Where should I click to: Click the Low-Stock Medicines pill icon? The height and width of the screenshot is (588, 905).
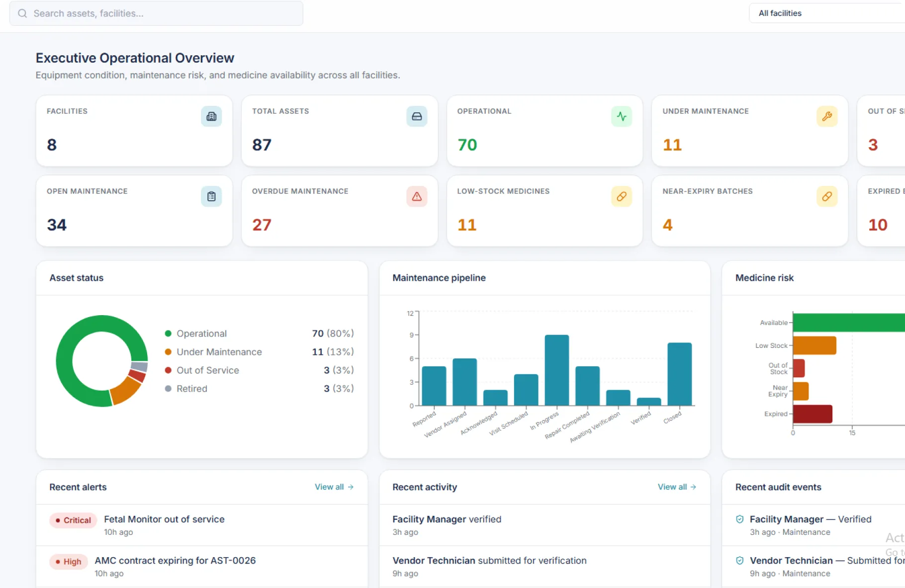(x=622, y=196)
